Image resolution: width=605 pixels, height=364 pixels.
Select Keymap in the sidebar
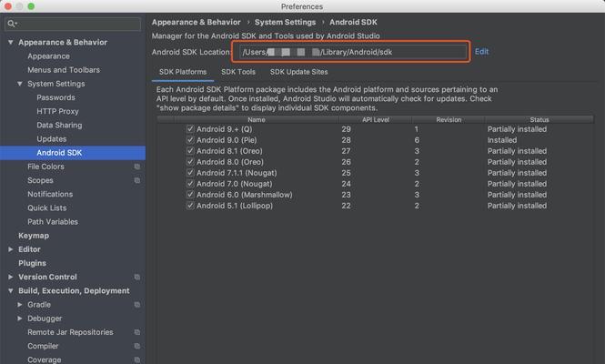pos(34,236)
